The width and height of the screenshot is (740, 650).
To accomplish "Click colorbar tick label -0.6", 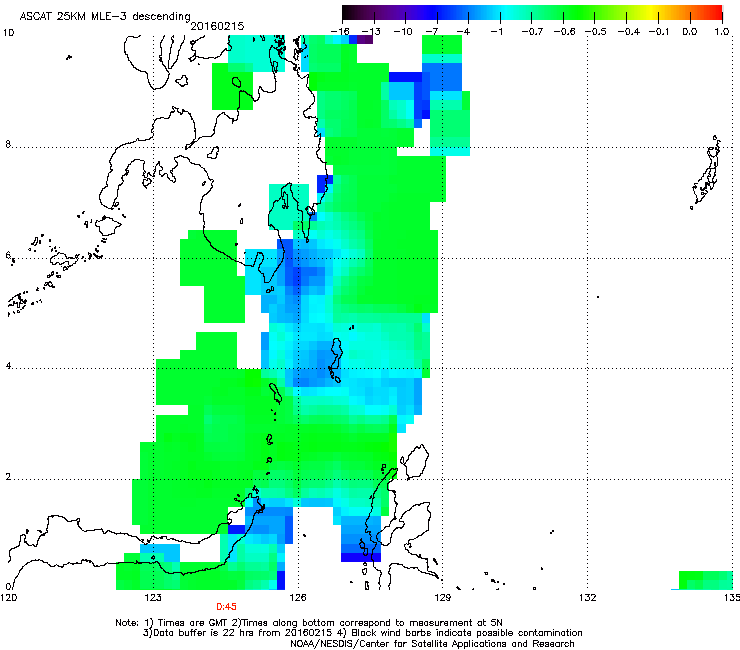I will pos(564,32).
